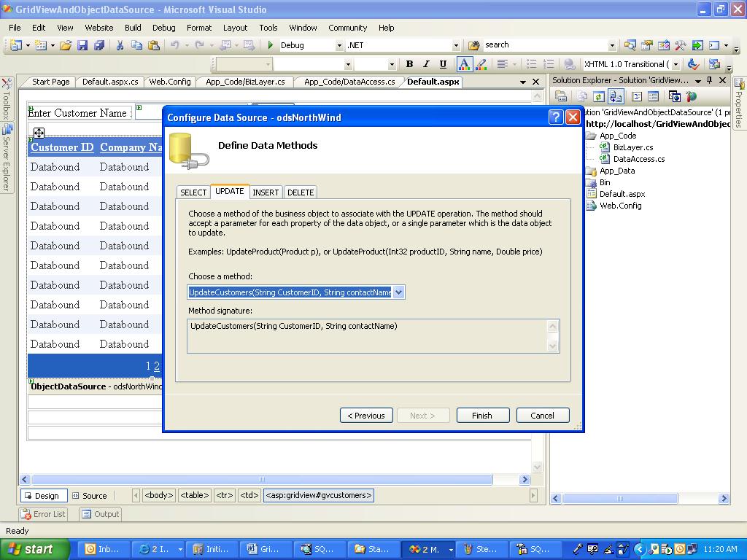Image resolution: width=747 pixels, height=560 pixels.
Task: Click the Refresh icon in Solution Explorer
Action: coord(599,97)
